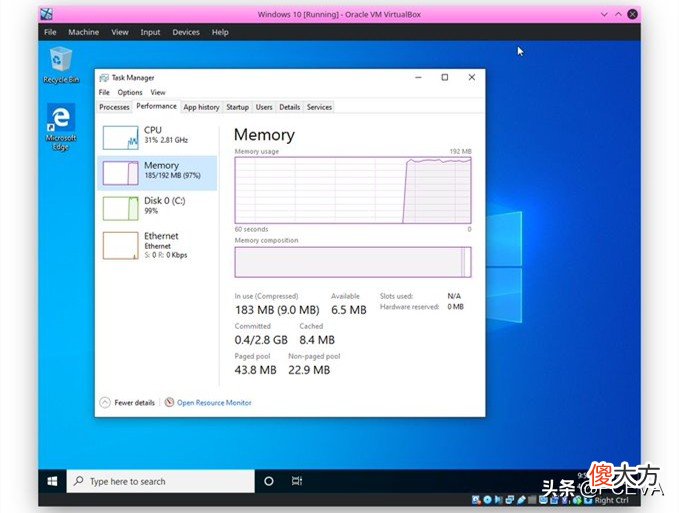Switch to the Processes tab
Image resolution: width=679 pixels, height=513 pixels.
[x=114, y=107]
